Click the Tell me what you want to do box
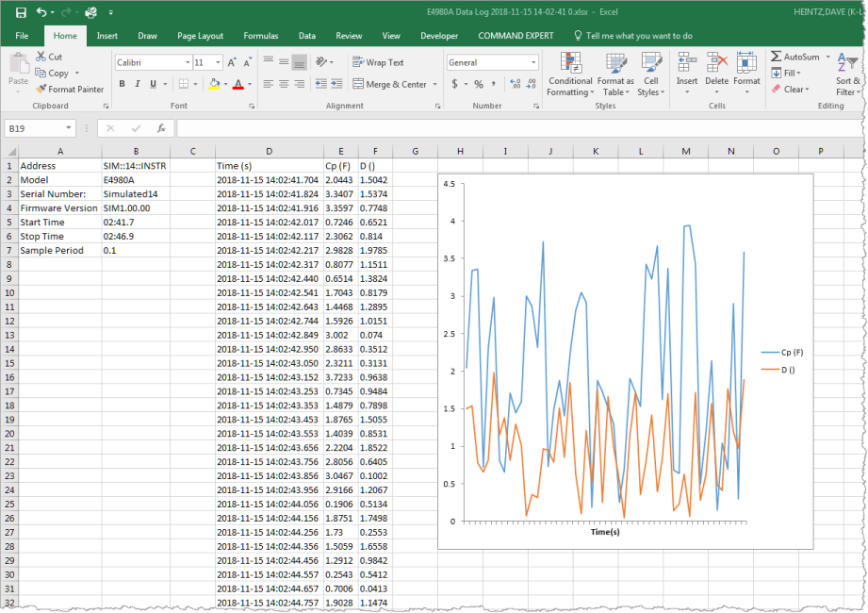This screenshot has width=868, height=613. [633, 36]
